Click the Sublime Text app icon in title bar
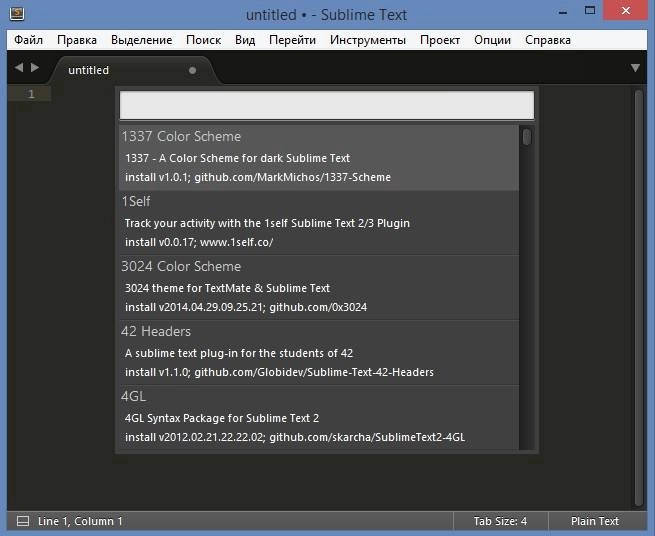655x536 pixels. 17,14
